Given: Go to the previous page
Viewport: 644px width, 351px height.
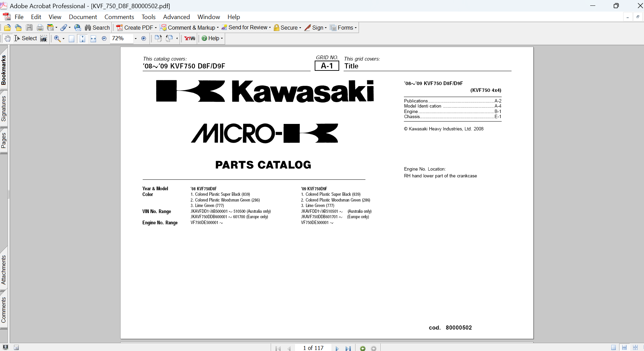Looking at the screenshot, I should 289,348.
